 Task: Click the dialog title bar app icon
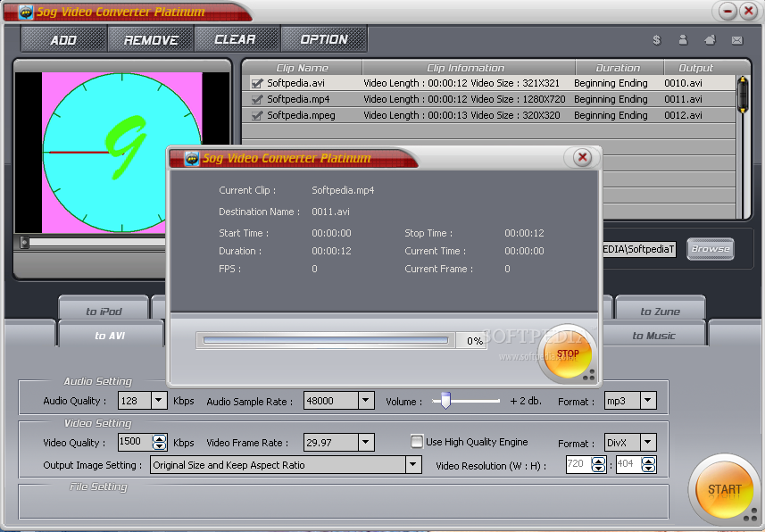tap(192, 158)
